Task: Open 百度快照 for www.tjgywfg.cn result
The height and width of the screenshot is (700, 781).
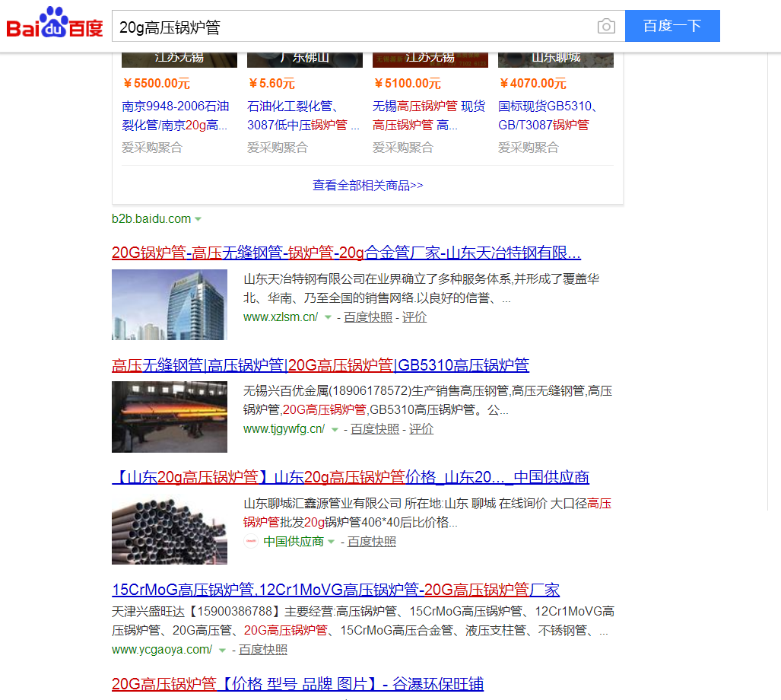Action: coord(375,429)
